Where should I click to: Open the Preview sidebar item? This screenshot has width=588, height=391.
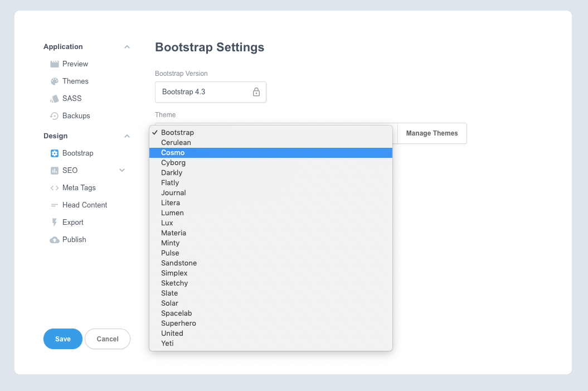click(x=75, y=64)
